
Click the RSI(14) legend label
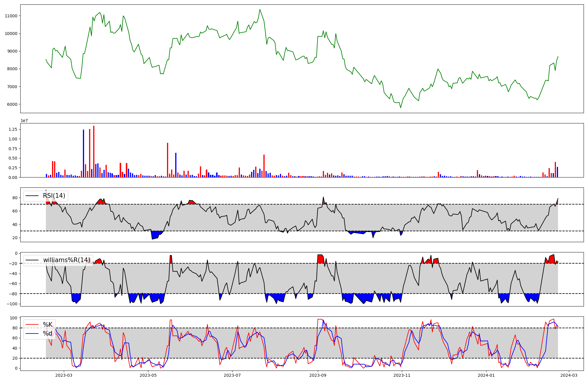click(54, 196)
